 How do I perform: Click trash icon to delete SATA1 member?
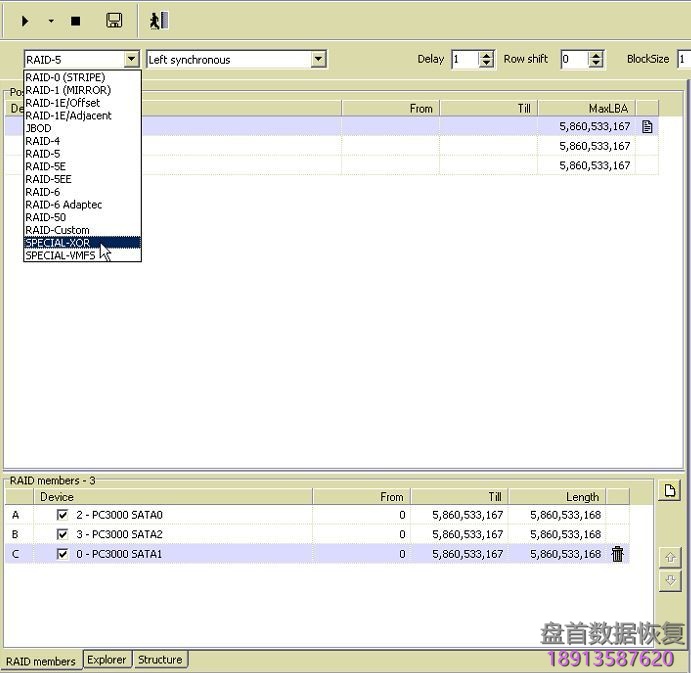[618, 554]
